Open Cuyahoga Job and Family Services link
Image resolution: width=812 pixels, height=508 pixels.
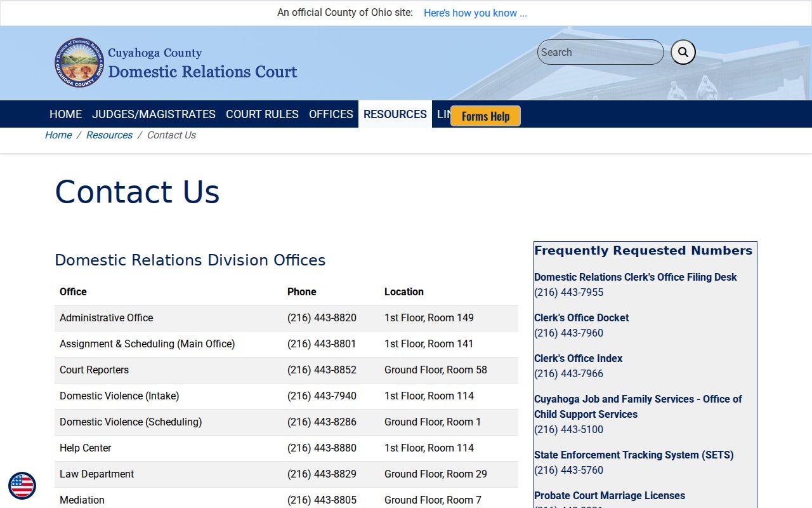click(x=638, y=406)
